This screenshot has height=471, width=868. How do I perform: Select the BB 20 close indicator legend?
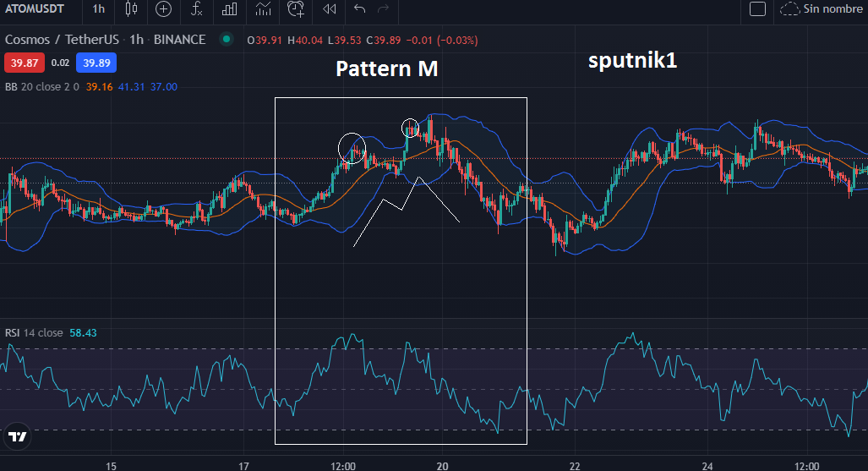(x=42, y=87)
